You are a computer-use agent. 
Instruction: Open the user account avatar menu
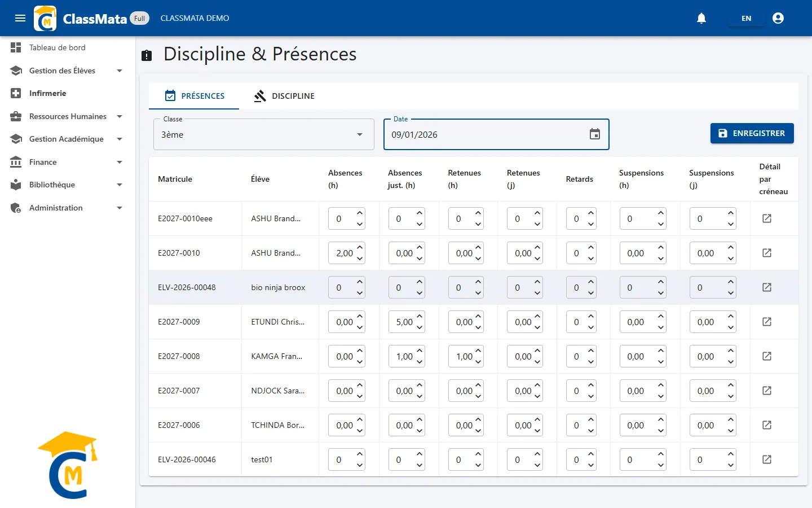778,18
